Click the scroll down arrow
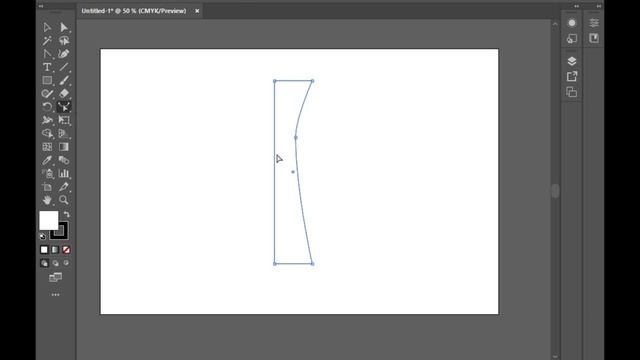Screen dimensions: 640x360 (555, 357)
